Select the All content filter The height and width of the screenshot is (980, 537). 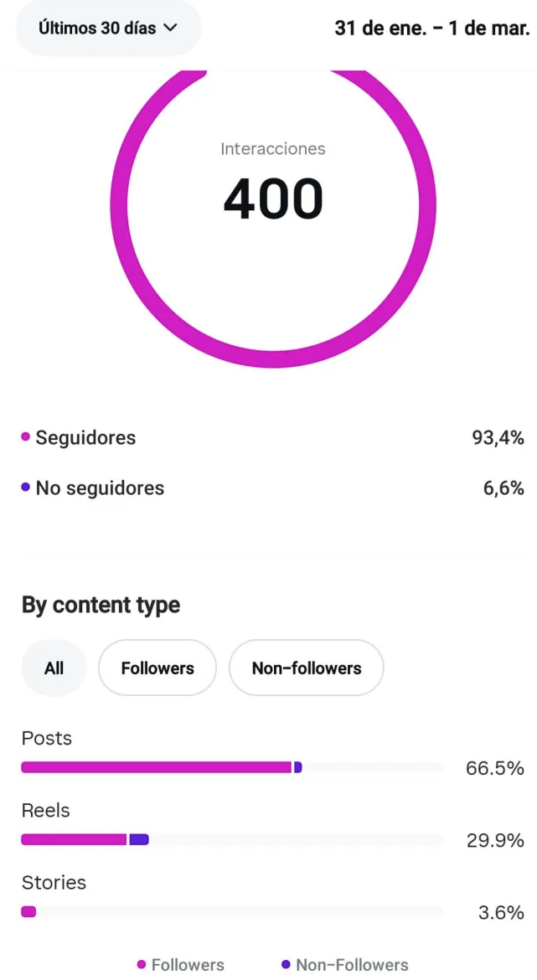pyautogui.click(x=54, y=668)
